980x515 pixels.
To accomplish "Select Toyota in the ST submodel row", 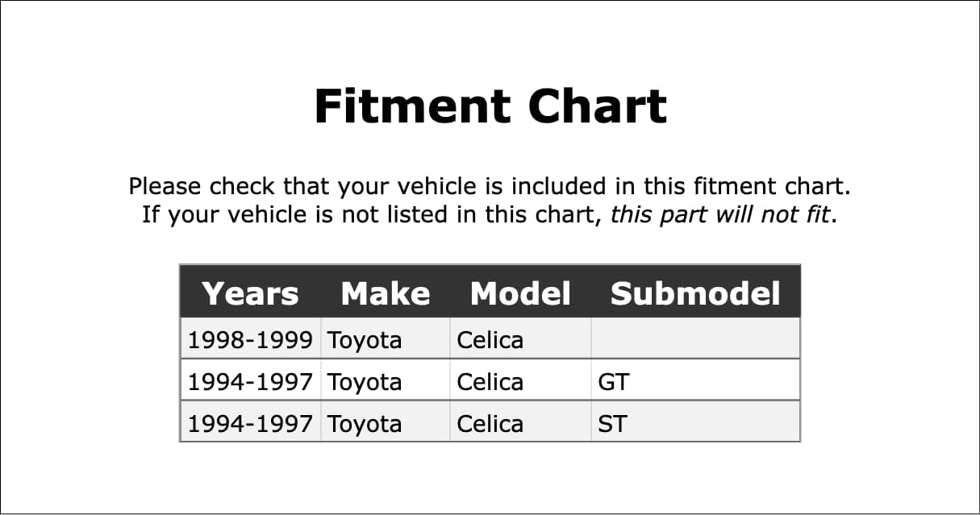I will [365, 424].
